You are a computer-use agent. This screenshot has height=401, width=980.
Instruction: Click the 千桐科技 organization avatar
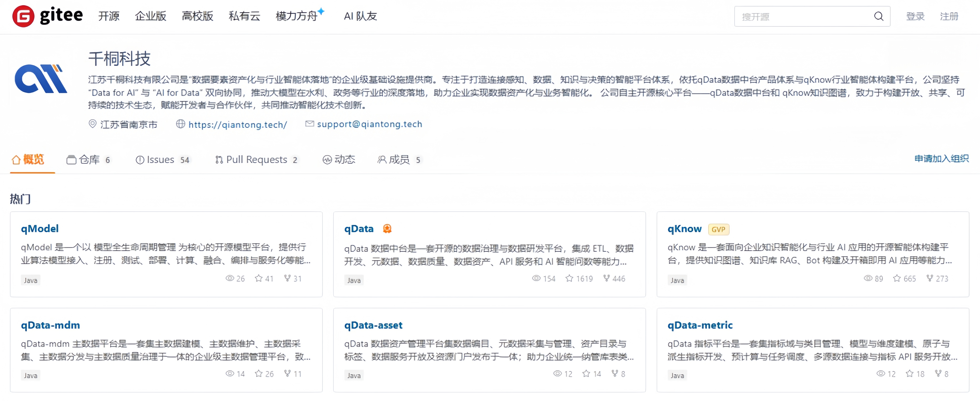click(41, 79)
